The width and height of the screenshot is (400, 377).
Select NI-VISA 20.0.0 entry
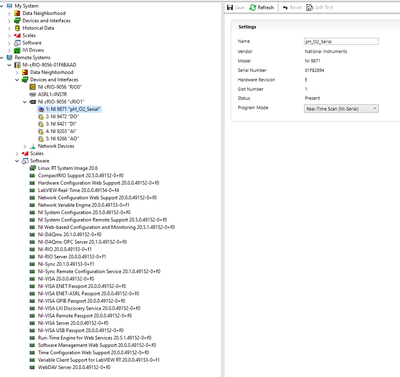pos(66,279)
